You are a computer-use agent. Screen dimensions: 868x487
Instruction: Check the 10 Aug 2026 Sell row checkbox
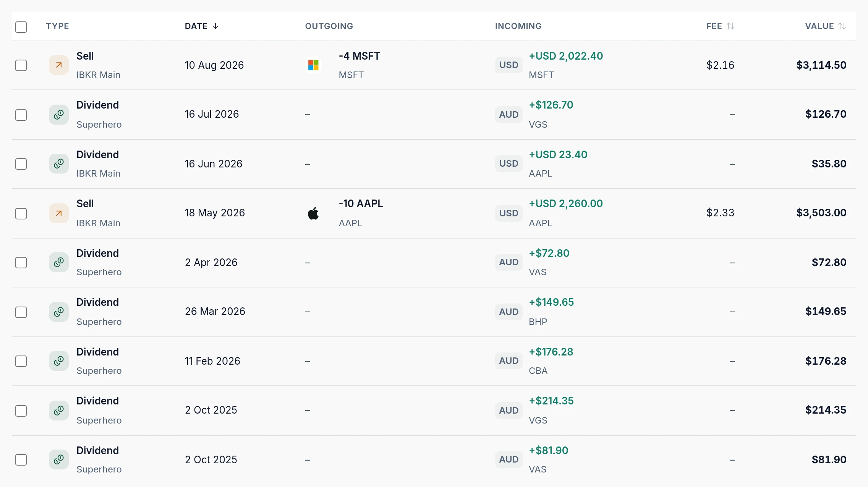[x=21, y=65]
